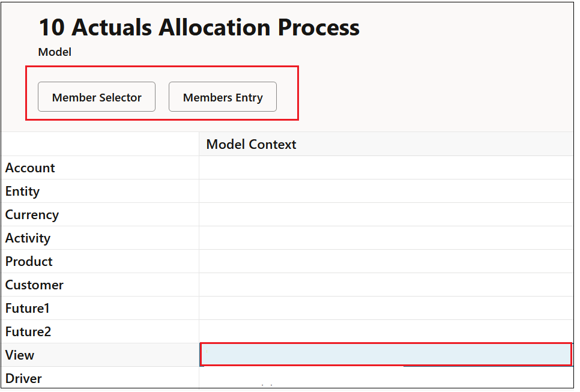Image resolution: width=580 pixels, height=392 pixels.
Task: Select the Customer model context cell
Action: [386, 285]
